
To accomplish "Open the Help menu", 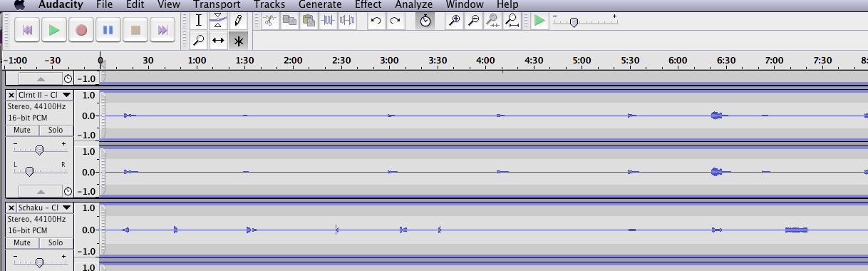I will [x=507, y=4].
